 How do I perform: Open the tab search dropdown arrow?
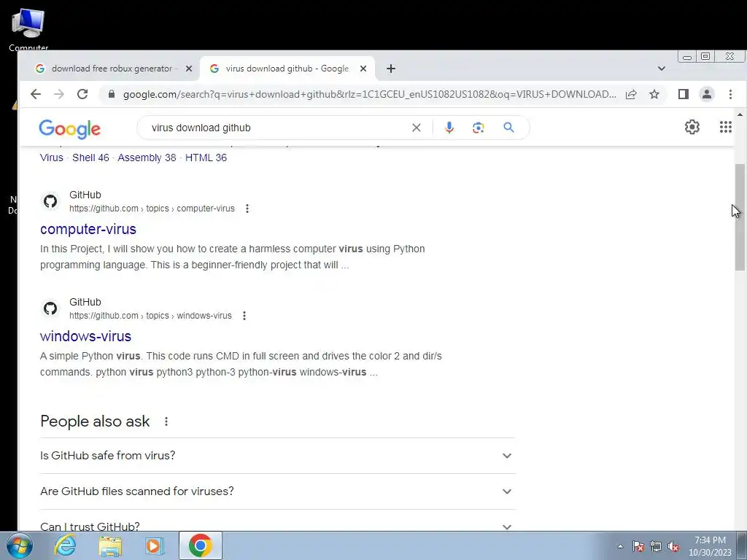point(661,69)
